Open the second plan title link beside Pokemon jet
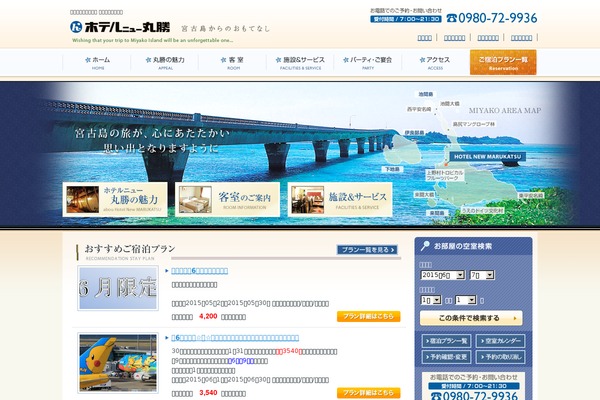This screenshot has width=600, height=400. tap(235, 338)
